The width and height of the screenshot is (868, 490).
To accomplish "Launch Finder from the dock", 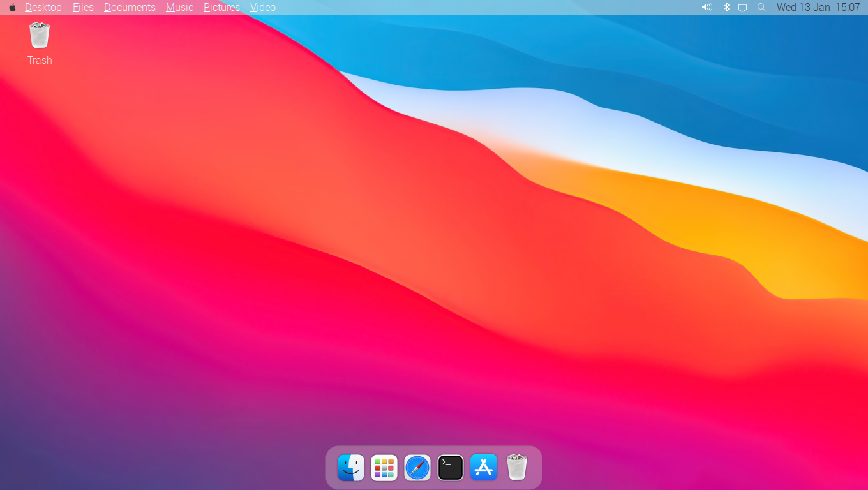I will (x=351, y=468).
